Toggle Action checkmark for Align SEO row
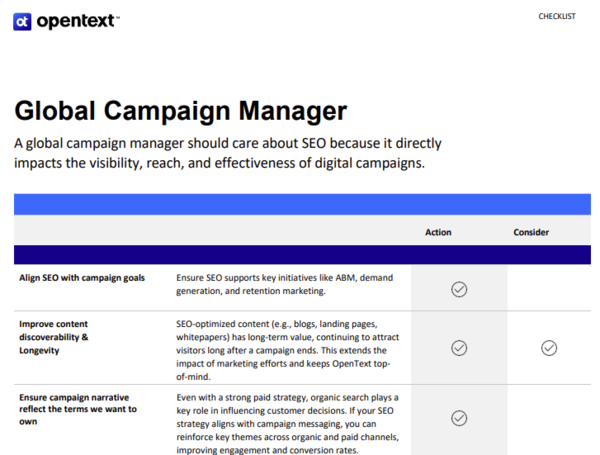600x455 pixels. tap(459, 289)
